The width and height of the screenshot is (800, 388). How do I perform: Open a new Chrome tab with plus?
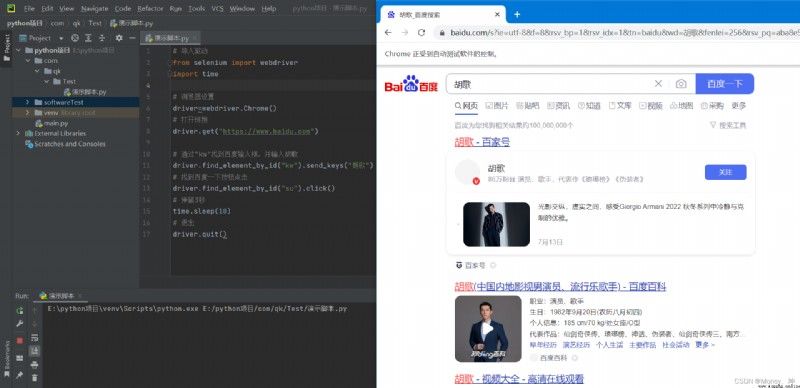click(x=517, y=14)
